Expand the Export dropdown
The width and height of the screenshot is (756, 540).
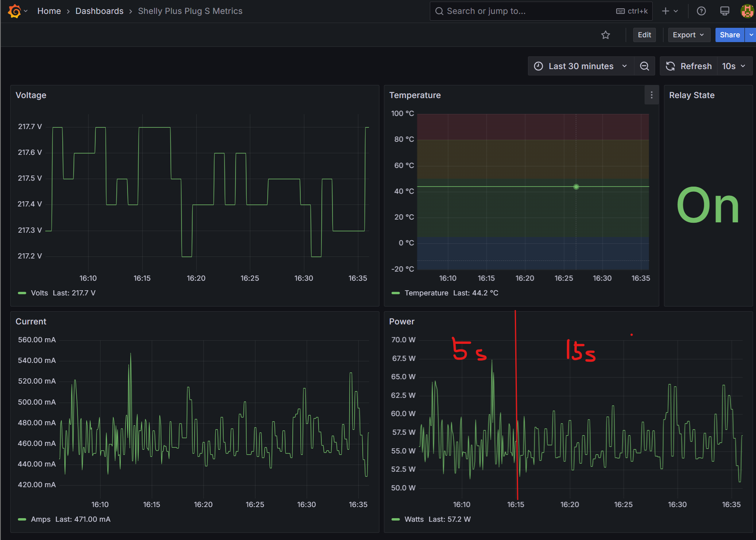pyautogui.click(x=688, y=35)
